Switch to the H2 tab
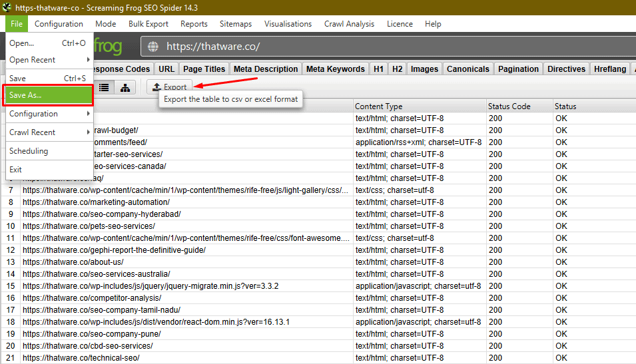The width and height of the screenshot is (636, 364). tap(398, 69)
